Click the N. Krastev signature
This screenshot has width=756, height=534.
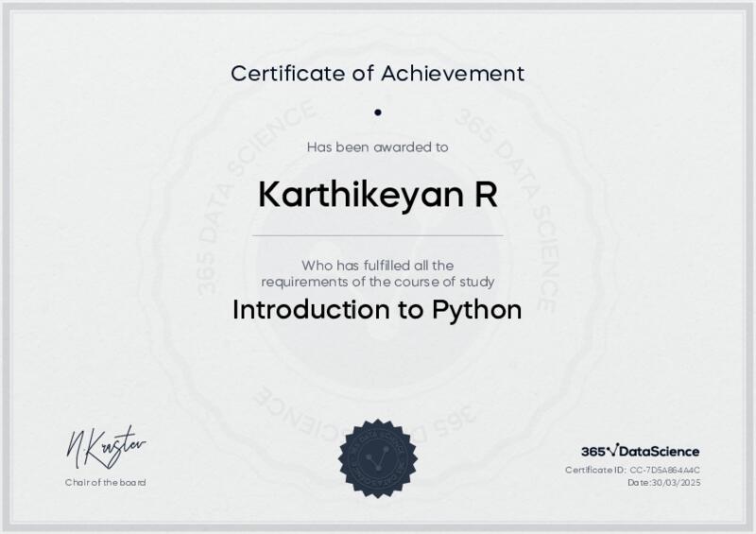106,446
